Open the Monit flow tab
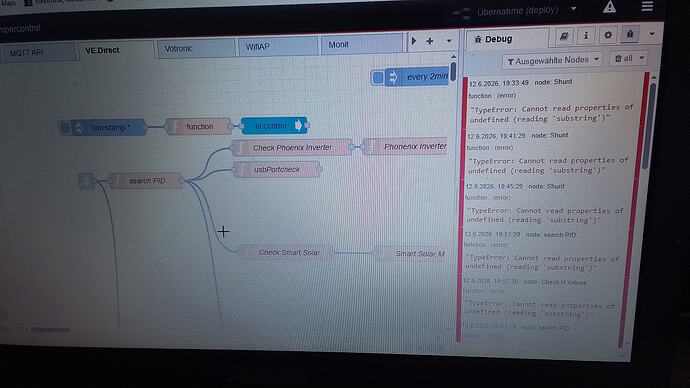 coord(362,44)
